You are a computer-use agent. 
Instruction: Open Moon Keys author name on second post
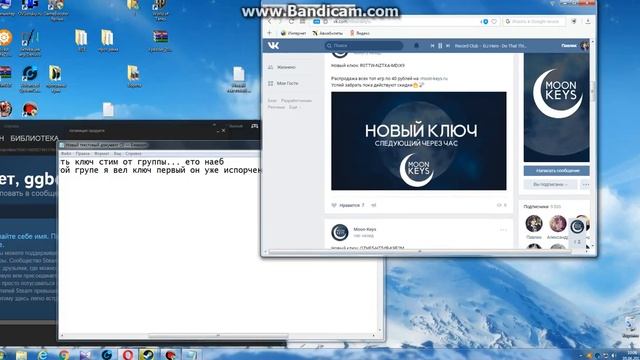pos(365,229)
